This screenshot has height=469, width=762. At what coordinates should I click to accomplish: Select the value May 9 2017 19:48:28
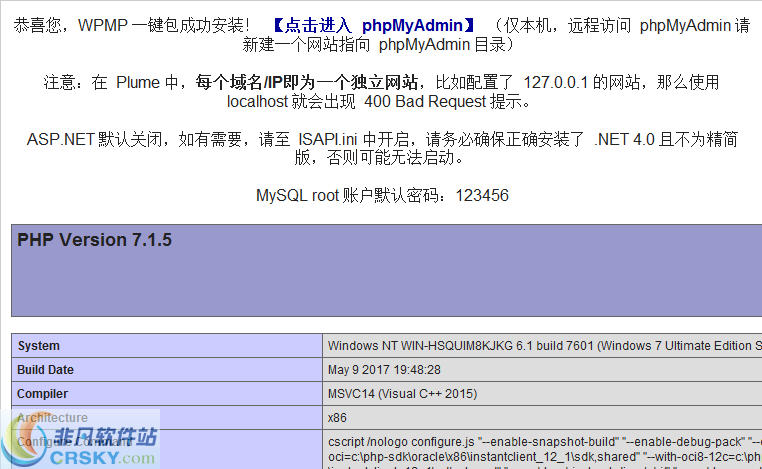tap(384, 370)
